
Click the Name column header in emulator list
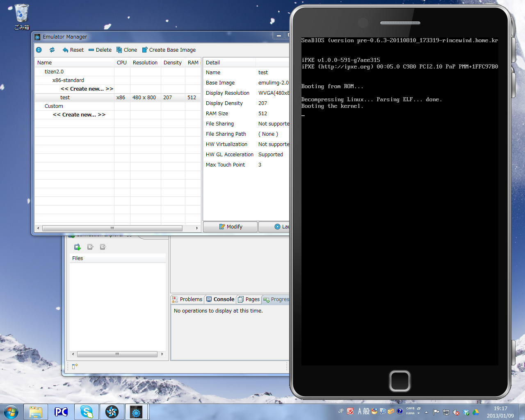point(74,63)
